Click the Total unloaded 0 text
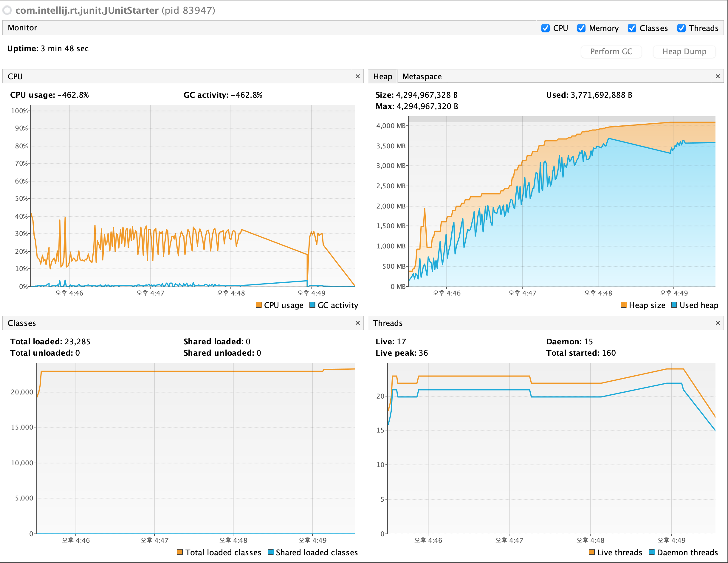The image size is (728, 563). pyautogui.click(x=45, y=353)
